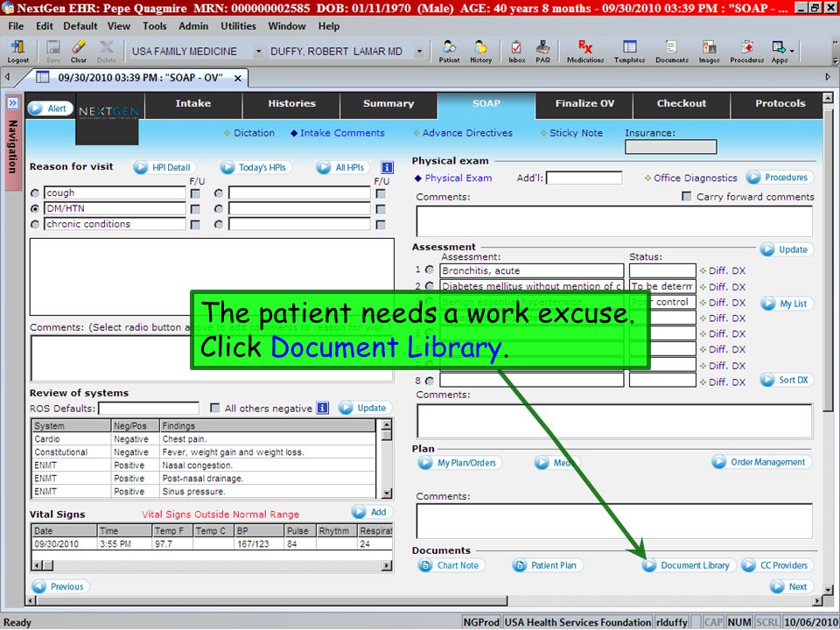This screenshot has width=840, height=630.
Task: Check the F/U box for cough
Action: [195, 193]
